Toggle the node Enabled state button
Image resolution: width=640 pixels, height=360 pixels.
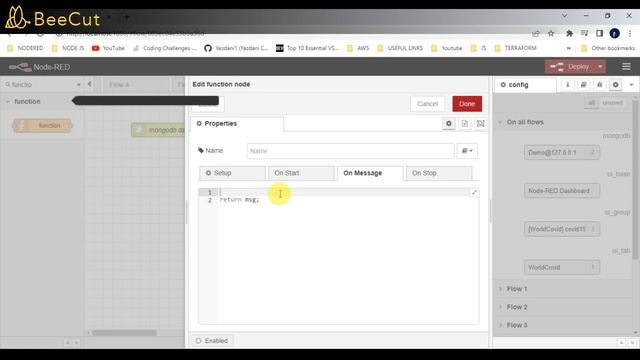click(212, 340)
